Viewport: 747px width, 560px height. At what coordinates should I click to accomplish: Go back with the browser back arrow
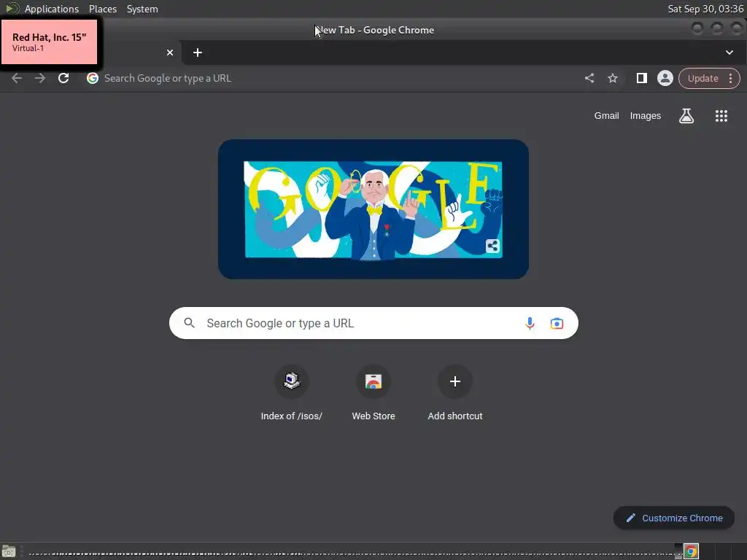pyautogui.click(x=17, y=78)
